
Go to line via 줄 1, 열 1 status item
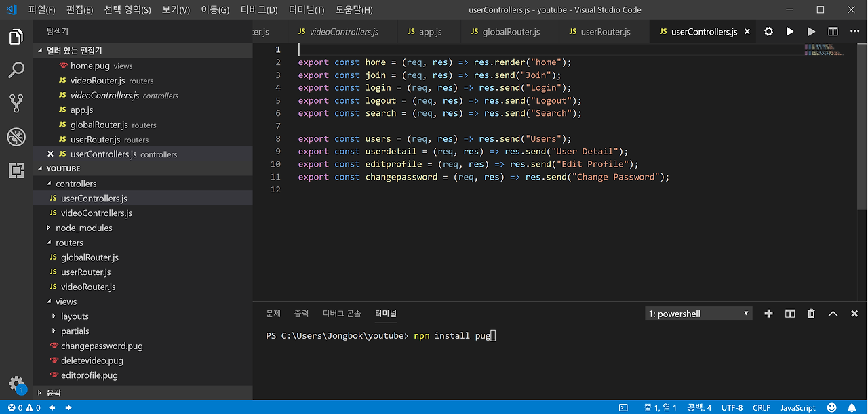click(x=660, y=408)
